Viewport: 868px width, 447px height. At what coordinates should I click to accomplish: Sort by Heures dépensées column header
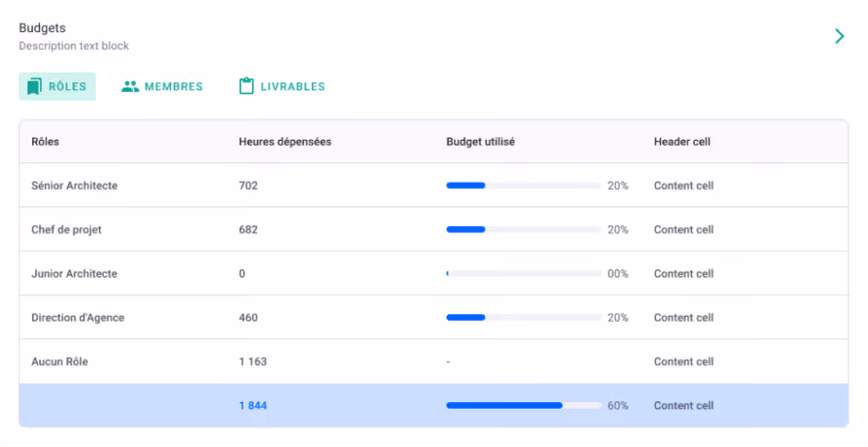(x=285, y=142)
